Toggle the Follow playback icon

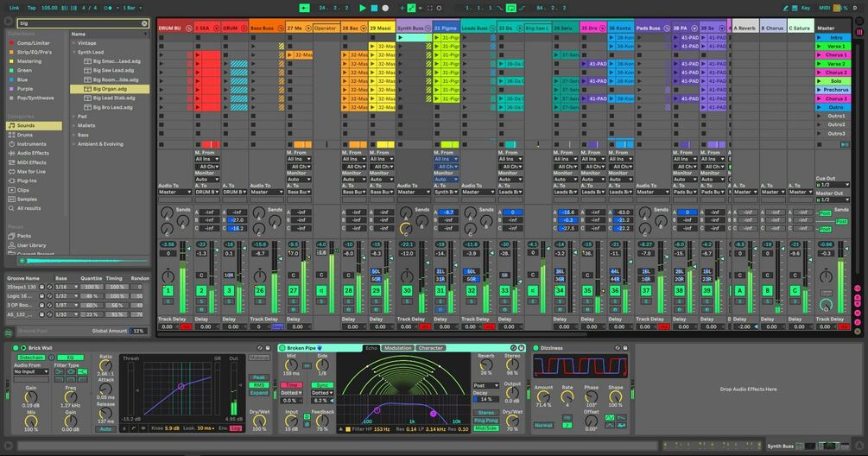pyautogui.click(x=305, y=8)
